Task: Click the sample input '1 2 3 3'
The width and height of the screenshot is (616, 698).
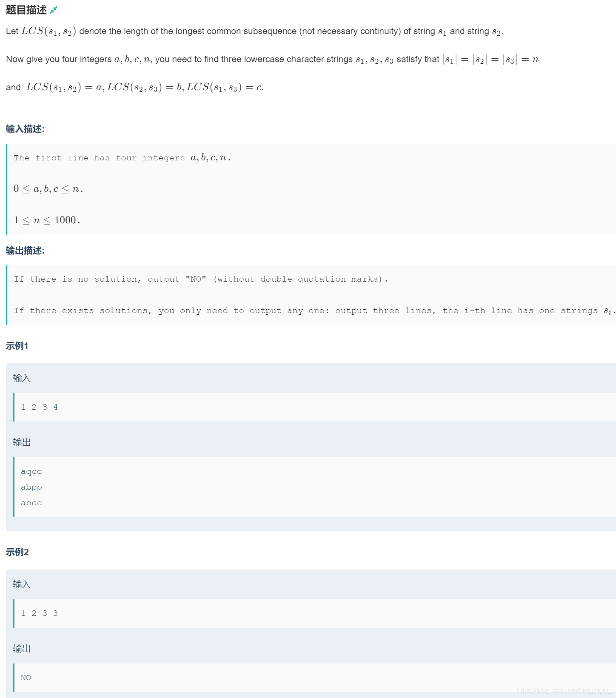Action: [39, 613]
